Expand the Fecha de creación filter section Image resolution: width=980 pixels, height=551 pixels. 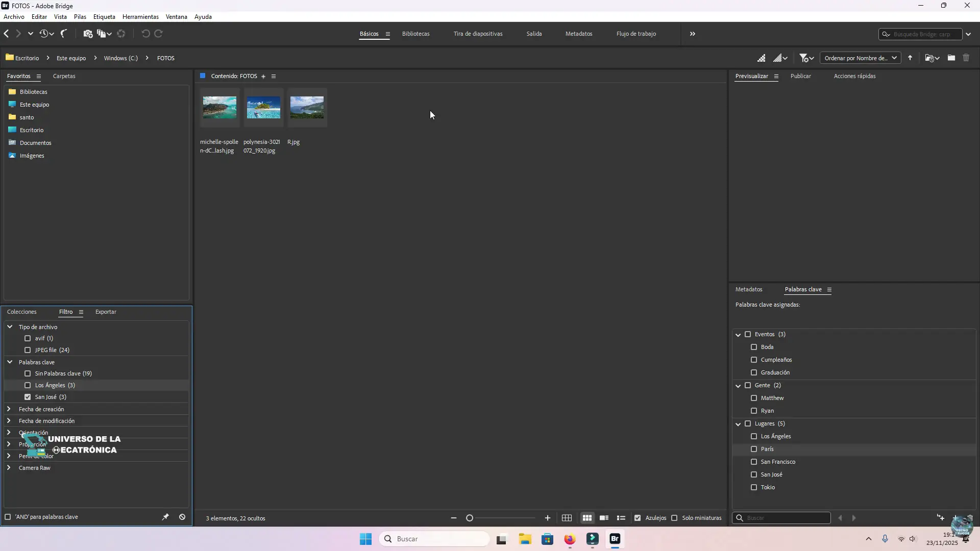(x=9, y=409)
